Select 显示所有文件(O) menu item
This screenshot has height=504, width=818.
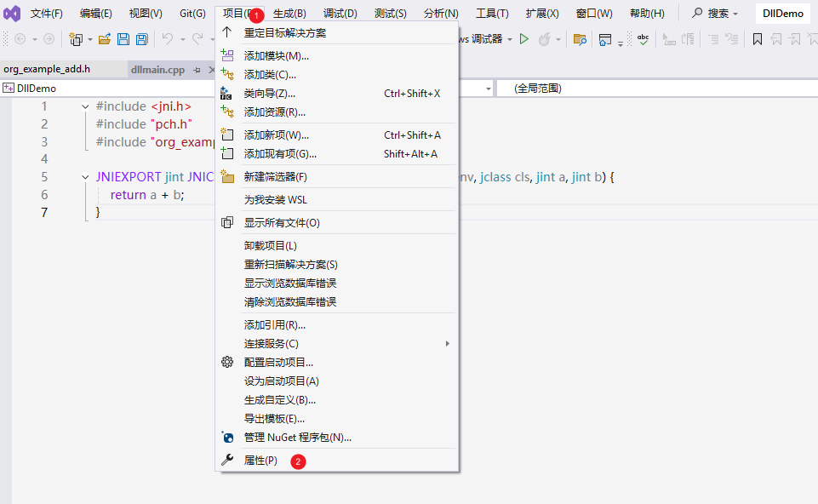click(x=336, y=223)
